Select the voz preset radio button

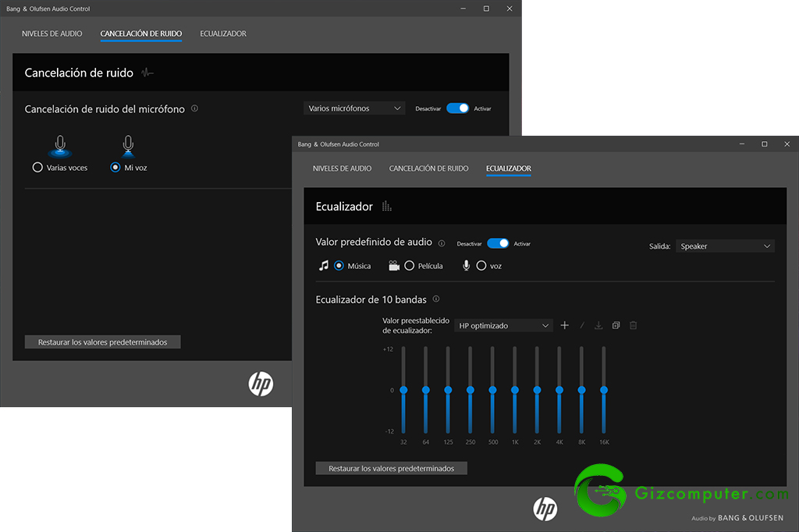(x=481, y=265)
